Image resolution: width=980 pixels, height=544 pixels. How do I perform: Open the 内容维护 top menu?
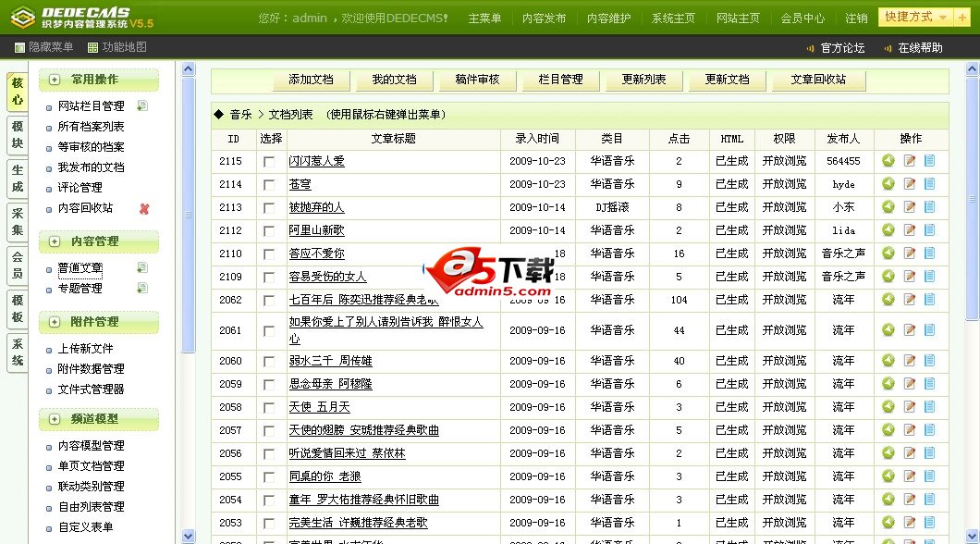click(608, 19)
